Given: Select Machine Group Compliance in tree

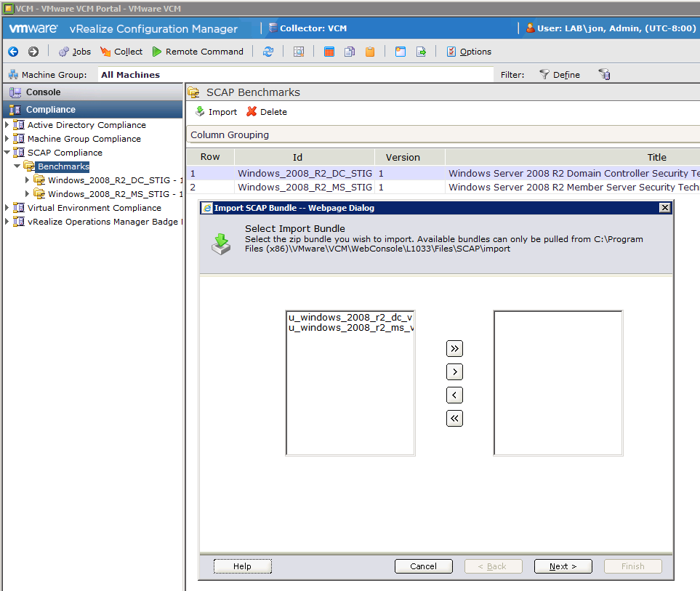Looking at the screenshot, I should click(x=84, y=139).
